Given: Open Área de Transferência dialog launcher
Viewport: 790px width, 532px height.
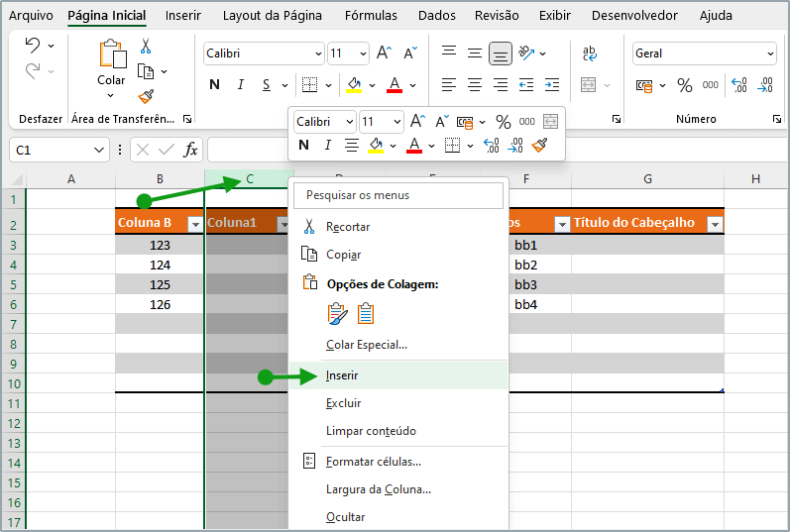Looking at the screenshot, I should 187,119.
